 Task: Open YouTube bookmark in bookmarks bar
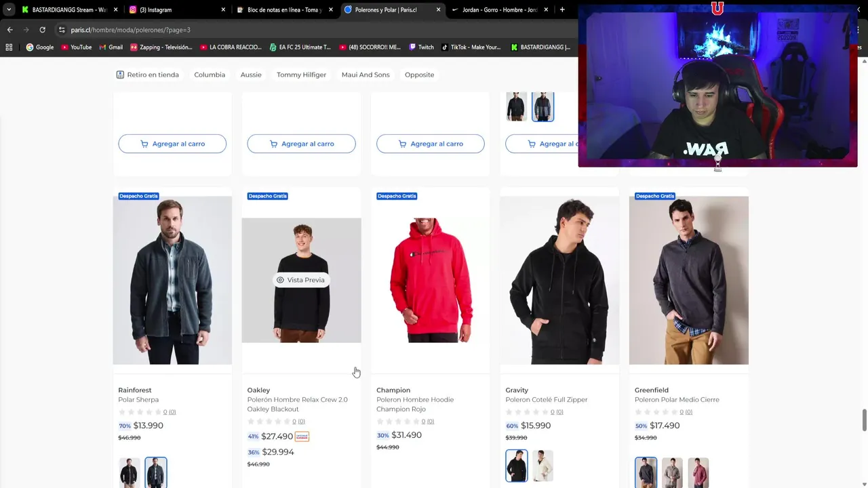click(x=76, y=47)
